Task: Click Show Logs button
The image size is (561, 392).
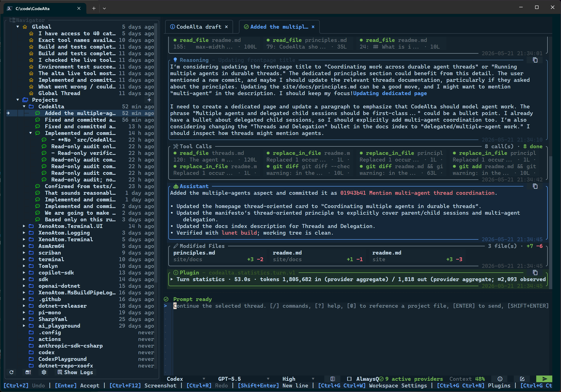Action: coord(75,372)
